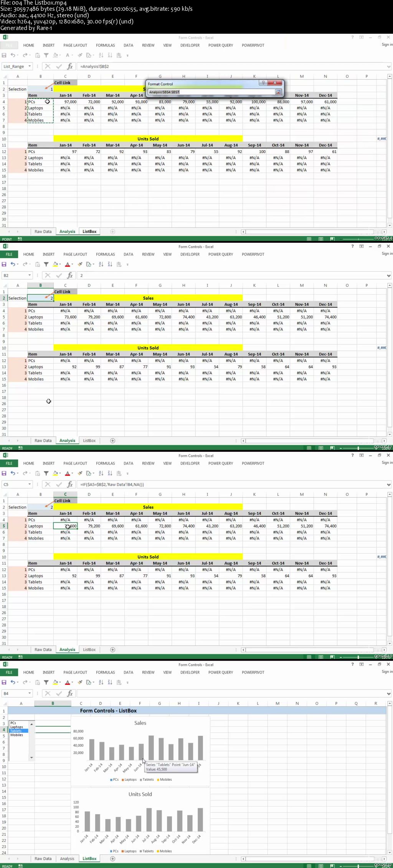Select cell B2 holding the selection value 2
Screen dimensions: 393x868
(40, 298)
